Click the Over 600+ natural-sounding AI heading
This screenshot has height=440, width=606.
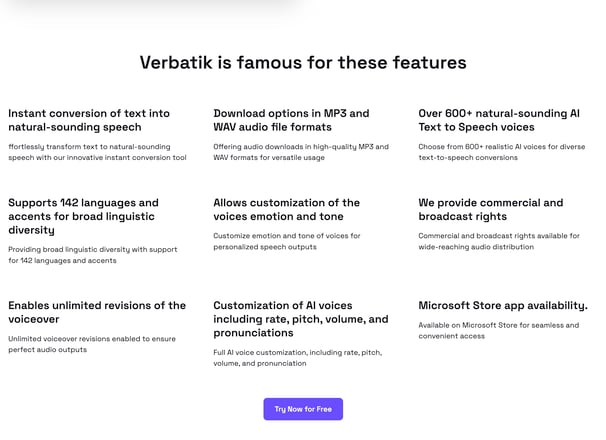[x=499, y=120]
